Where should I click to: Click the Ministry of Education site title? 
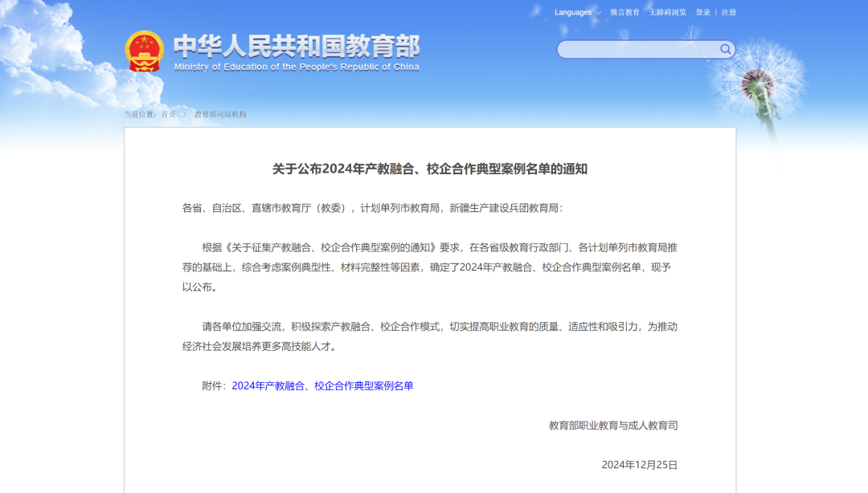[296, 52]
